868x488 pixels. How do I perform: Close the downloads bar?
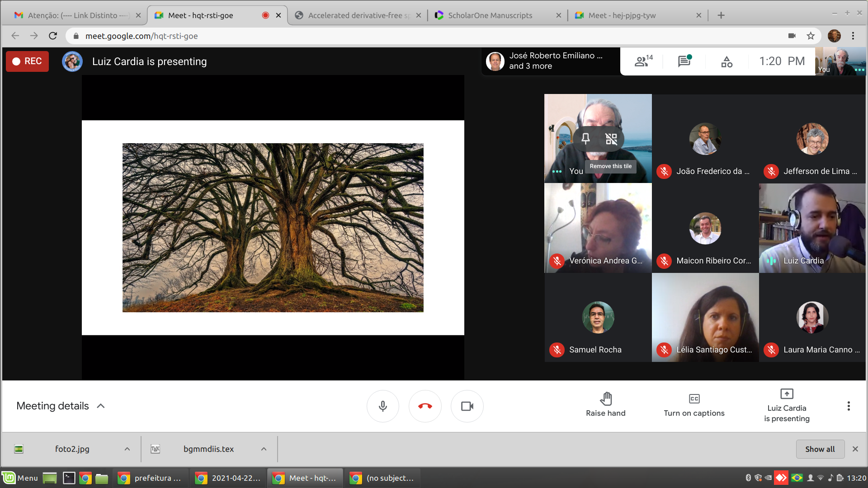(855, 449)
